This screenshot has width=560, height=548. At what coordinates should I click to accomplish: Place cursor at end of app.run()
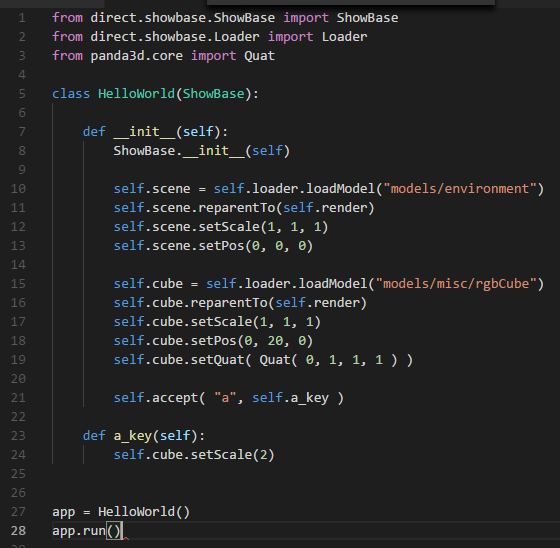click(x=122, y=531)
